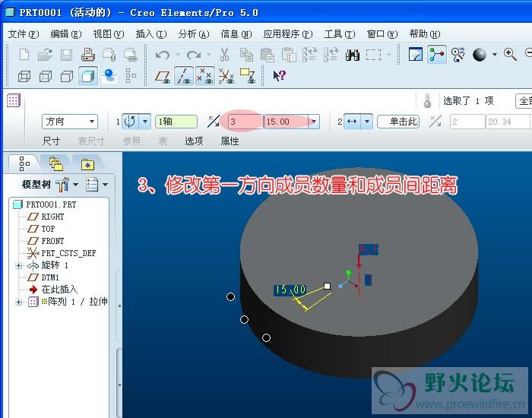Open the 尺寸 panel tab
The height and width of the screenshot is (418, 532).
[51, 141]
